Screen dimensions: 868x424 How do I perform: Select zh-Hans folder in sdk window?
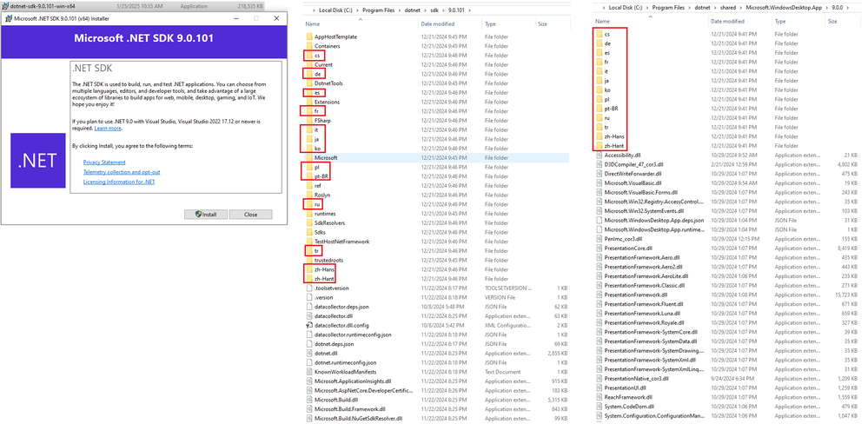pyautogui.click(x=326, y=269)
